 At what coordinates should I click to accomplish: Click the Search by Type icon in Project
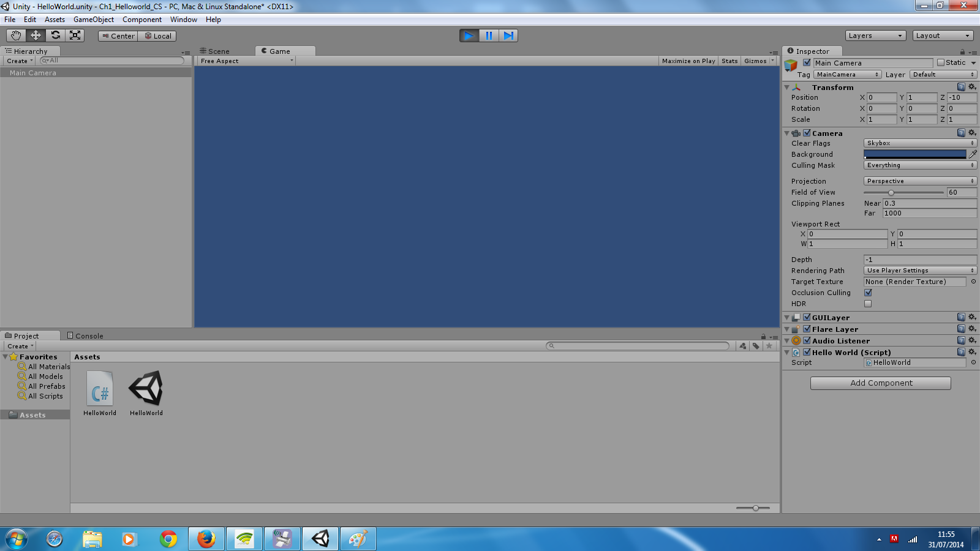[743, 346]
